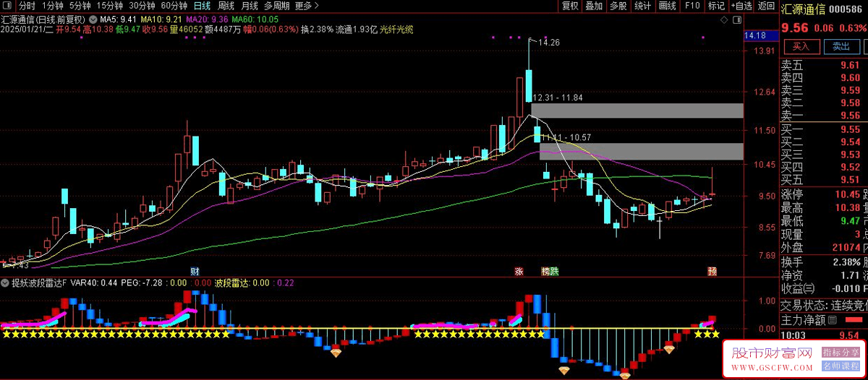This screenshot has height=380, width=868.
Task: Click the 交易状态 status row
Action: click(824, 304)
